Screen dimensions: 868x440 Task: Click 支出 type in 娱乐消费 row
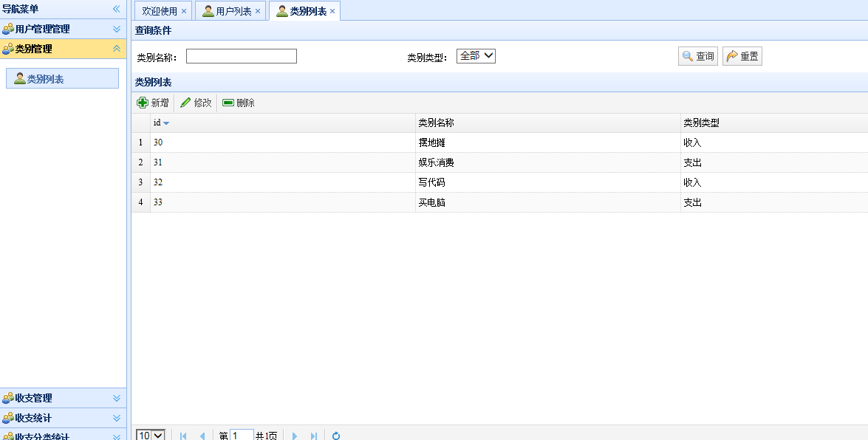[x=774, y=162]
